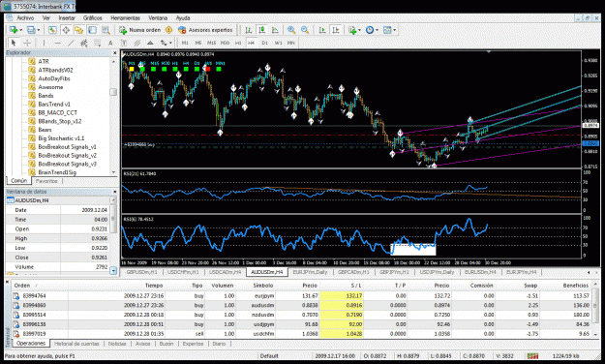The width and height of the screenshot is (605, 364).
Task: Select the trendline drawing tool
Action: tap(71, 43)
